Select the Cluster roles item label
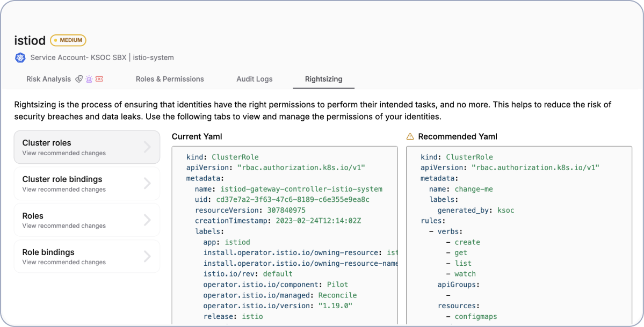644x327 pixels. point(47,143)
